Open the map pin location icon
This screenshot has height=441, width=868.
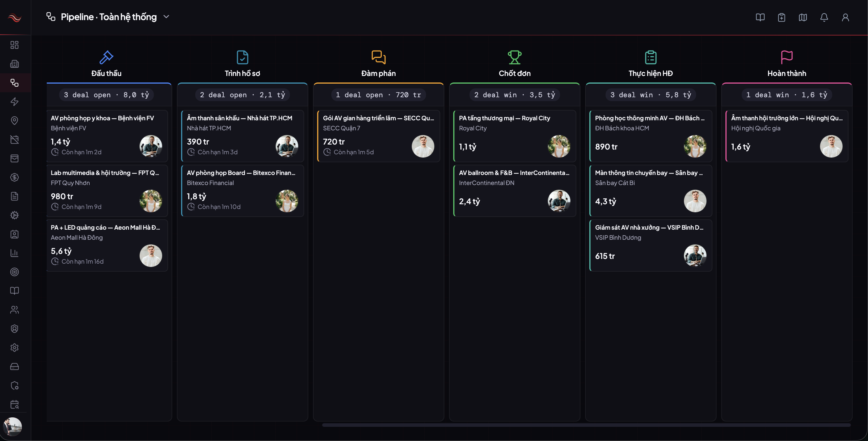pos(14,121)
